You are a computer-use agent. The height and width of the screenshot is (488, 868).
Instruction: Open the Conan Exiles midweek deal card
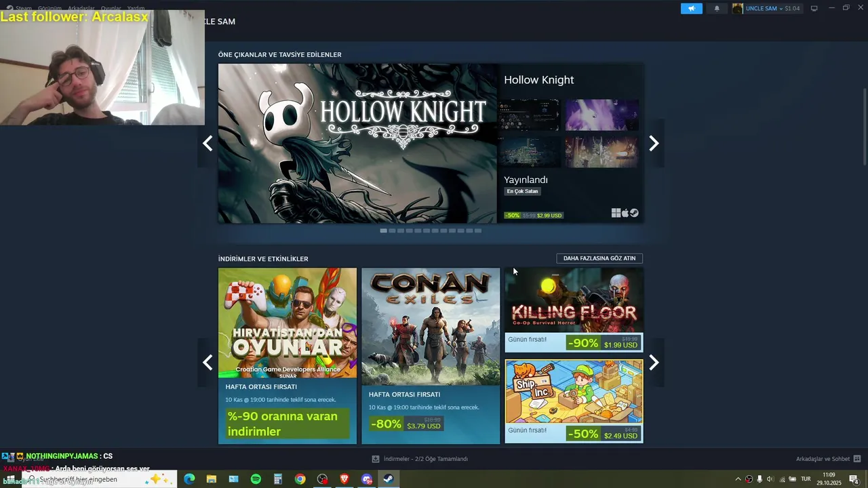click(431, 356)
